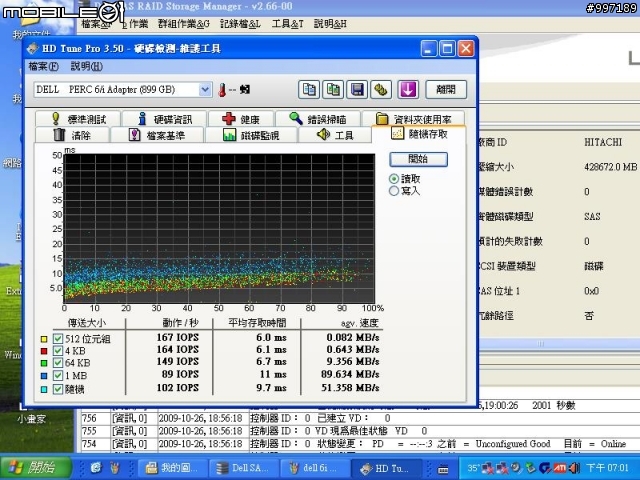Click the ATI tray icon

tap(560, 468)
